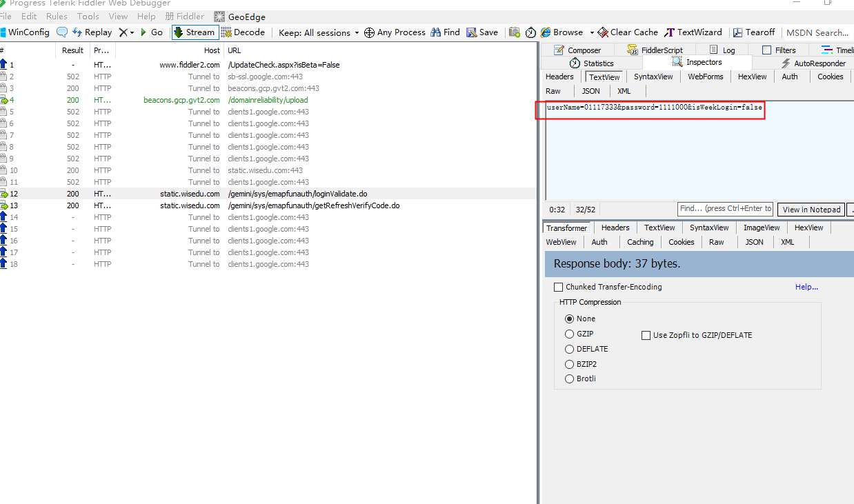
Task: Click the Browse Internet Explorer icon
Action: [x=546, y=32]
